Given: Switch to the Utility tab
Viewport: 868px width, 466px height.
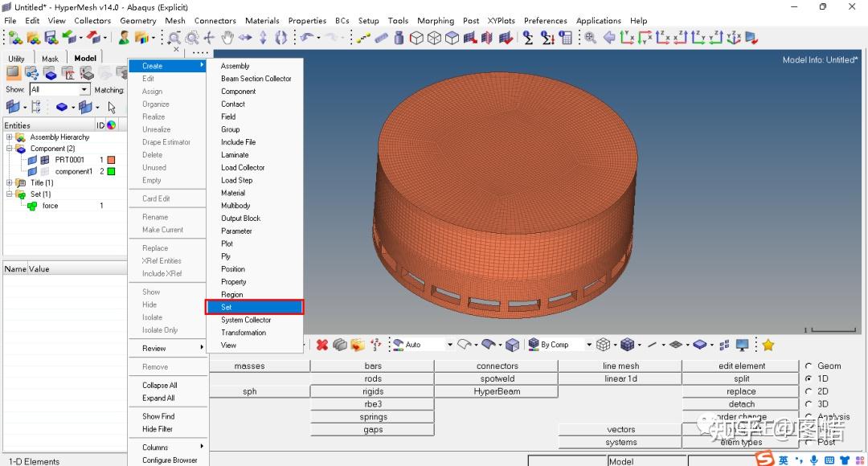Looking at the screenshot, I should [17, 59].
